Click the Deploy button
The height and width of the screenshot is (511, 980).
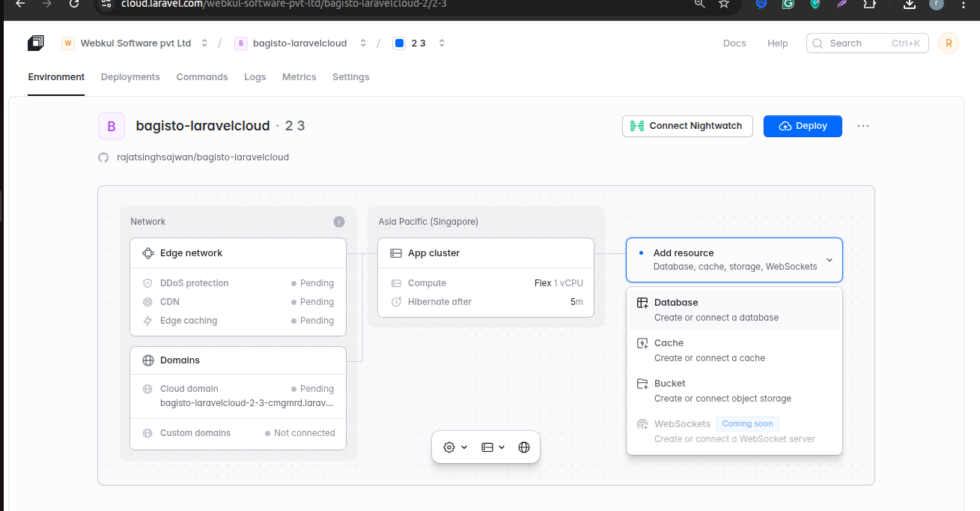[803, 126]
